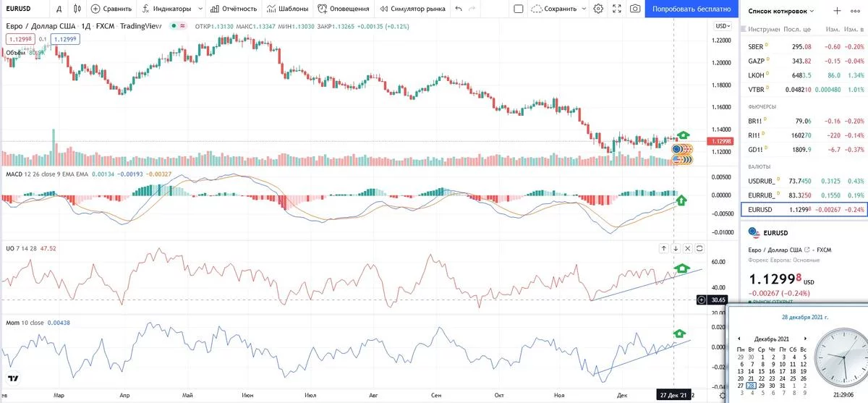Viewport: 868px width, 403px height.
Task: Select the BR1! futures row
Action: [x=804, y=121]
